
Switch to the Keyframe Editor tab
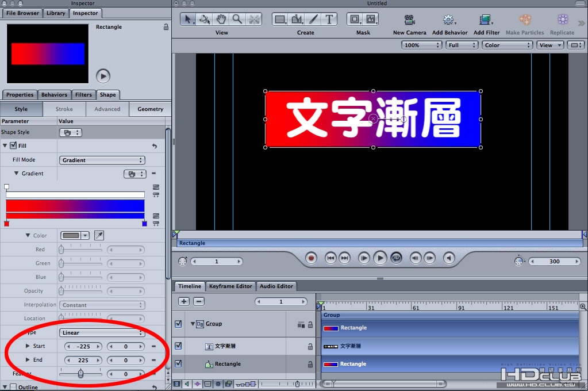pos(230,286)
